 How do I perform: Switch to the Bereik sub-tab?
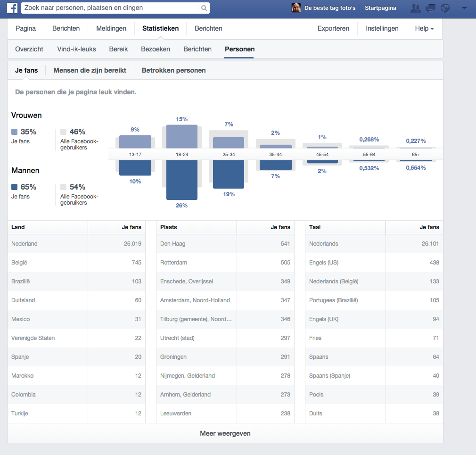[x=118, y=49]
